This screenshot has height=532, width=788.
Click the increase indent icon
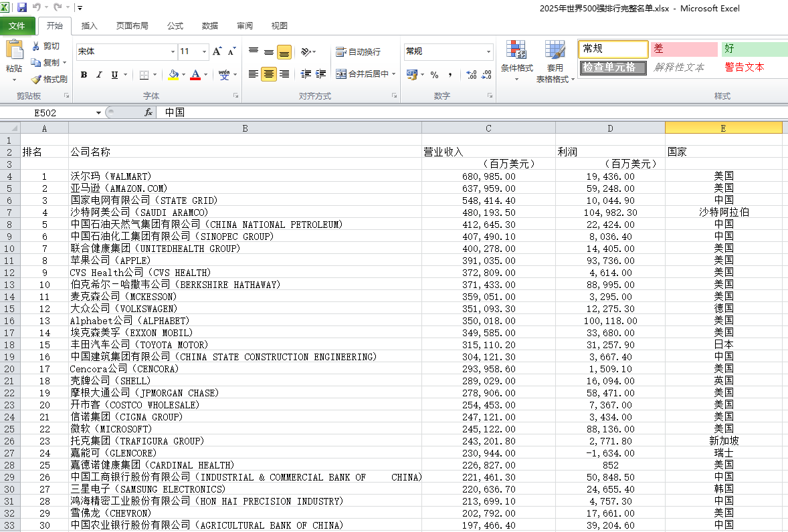[320, 74]
